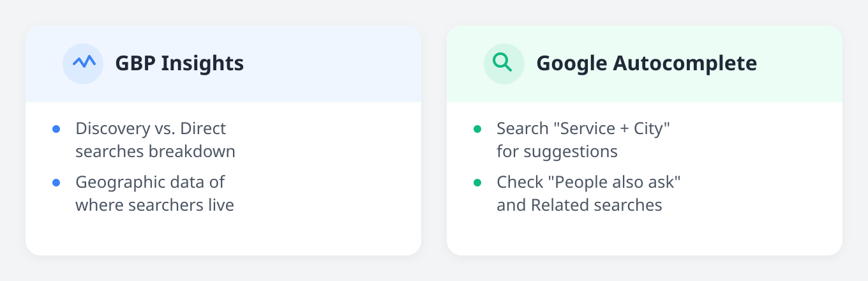
Task: Select the line "Discovery vs. Direct"
Action: [x=151, y=128]
